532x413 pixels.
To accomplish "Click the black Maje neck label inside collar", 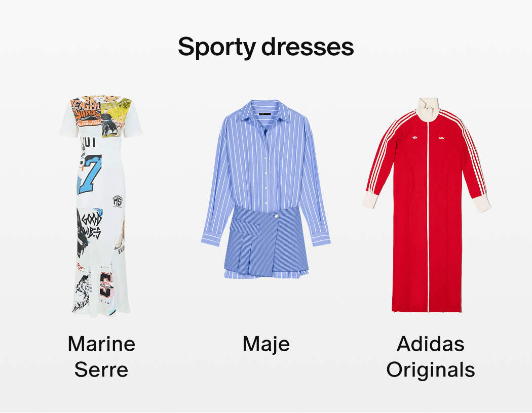I will point(264,113).
